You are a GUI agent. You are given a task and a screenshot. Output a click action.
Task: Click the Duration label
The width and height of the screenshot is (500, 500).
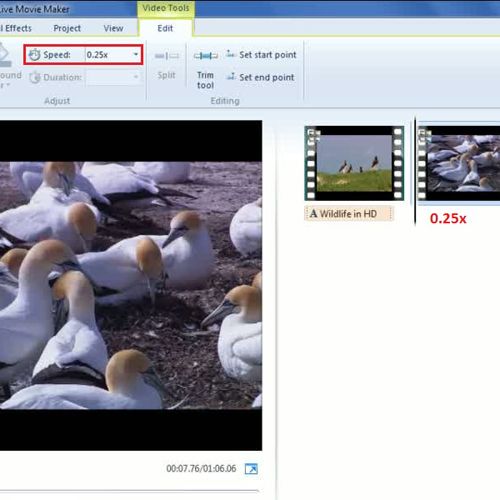tap(63, 77)
